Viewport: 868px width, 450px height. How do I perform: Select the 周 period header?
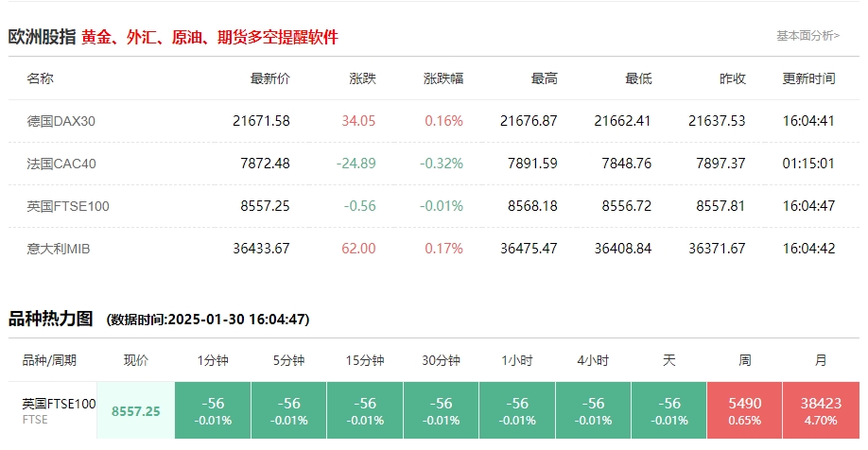click(745, 361)
